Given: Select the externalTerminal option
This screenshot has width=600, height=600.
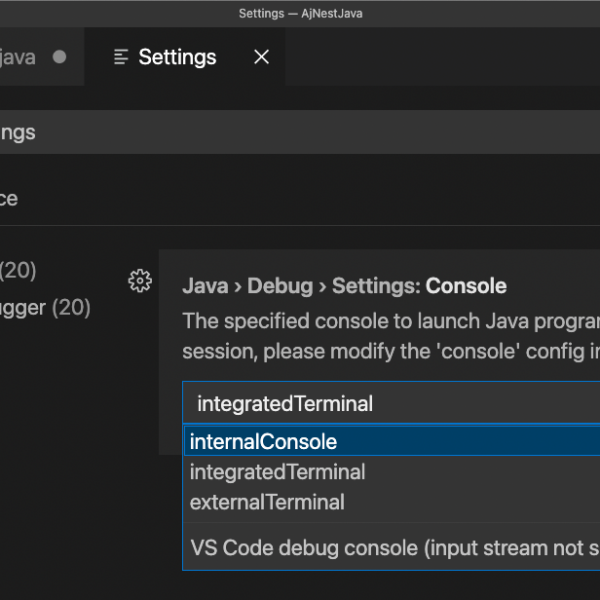Looking at the screenshot, I should [267, 502].
